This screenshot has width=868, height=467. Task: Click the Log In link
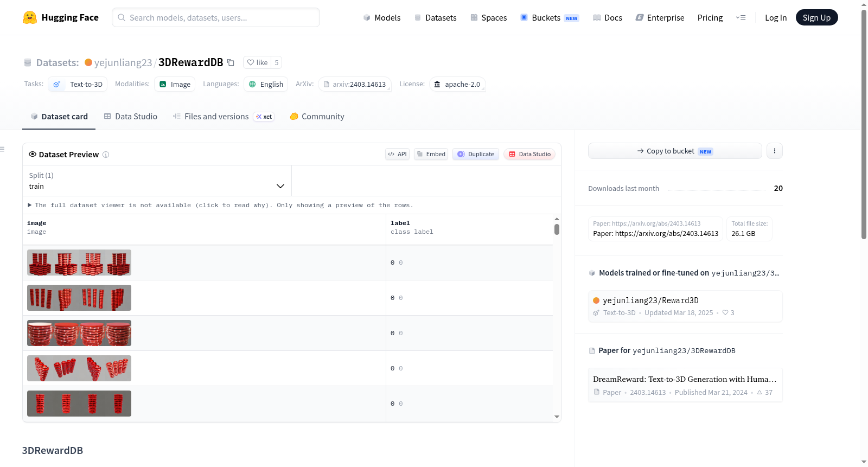pos(776,17)
